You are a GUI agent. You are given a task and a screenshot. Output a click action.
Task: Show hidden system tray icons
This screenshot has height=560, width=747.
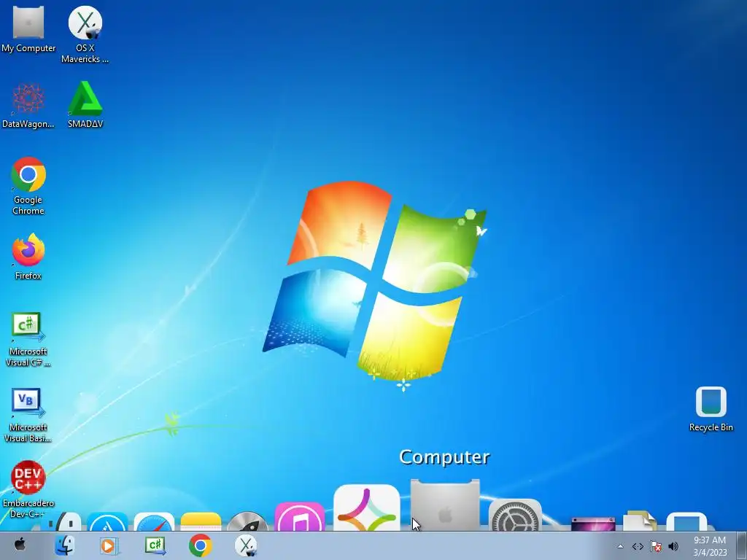pos(620,546)
